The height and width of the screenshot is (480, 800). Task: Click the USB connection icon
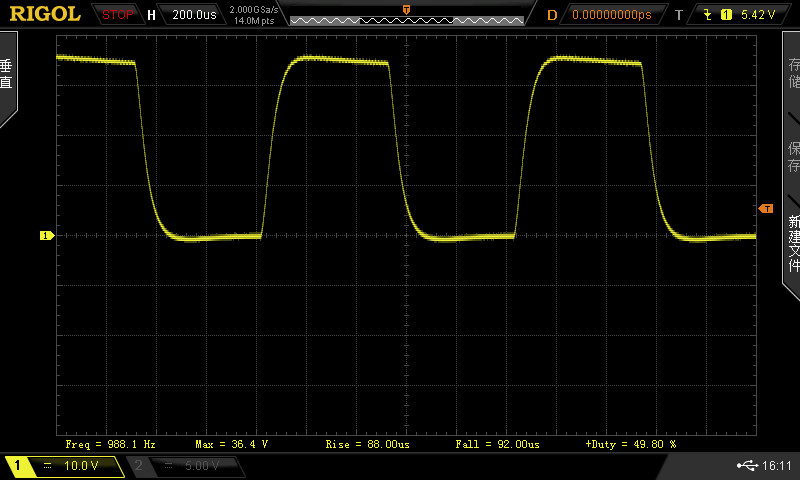(747, 466)
